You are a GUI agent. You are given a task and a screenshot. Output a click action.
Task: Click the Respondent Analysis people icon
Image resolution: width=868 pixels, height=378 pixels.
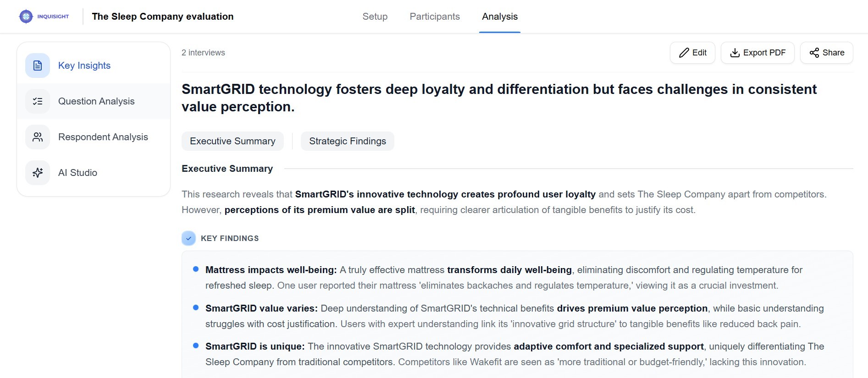38,137
